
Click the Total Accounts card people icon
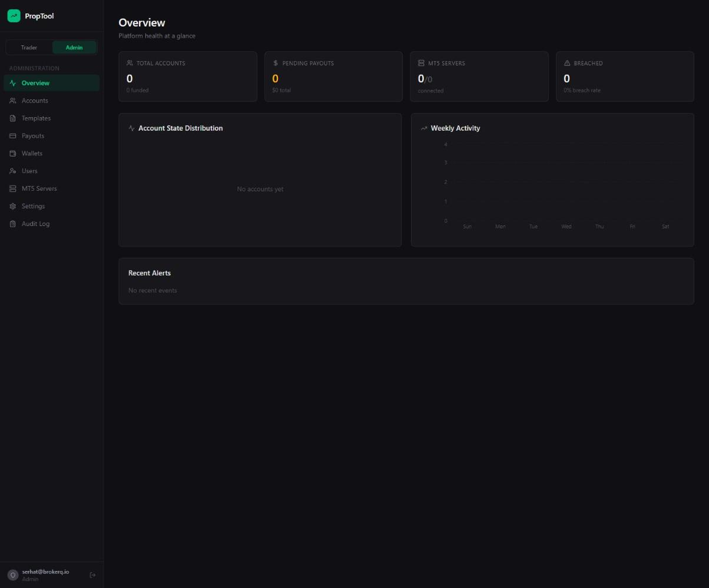(x=130, y=63)
